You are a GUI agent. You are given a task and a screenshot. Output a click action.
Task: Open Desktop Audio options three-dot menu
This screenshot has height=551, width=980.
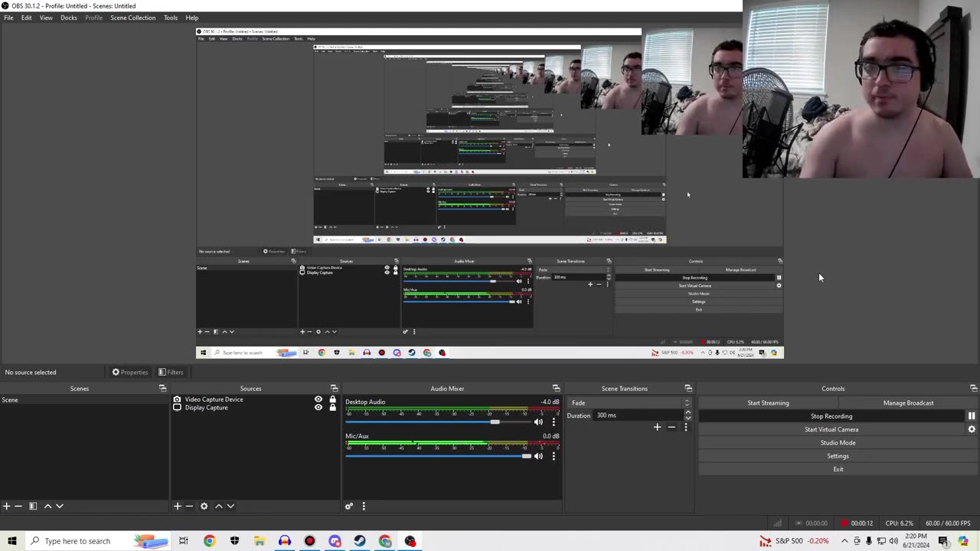click(554, 422)
